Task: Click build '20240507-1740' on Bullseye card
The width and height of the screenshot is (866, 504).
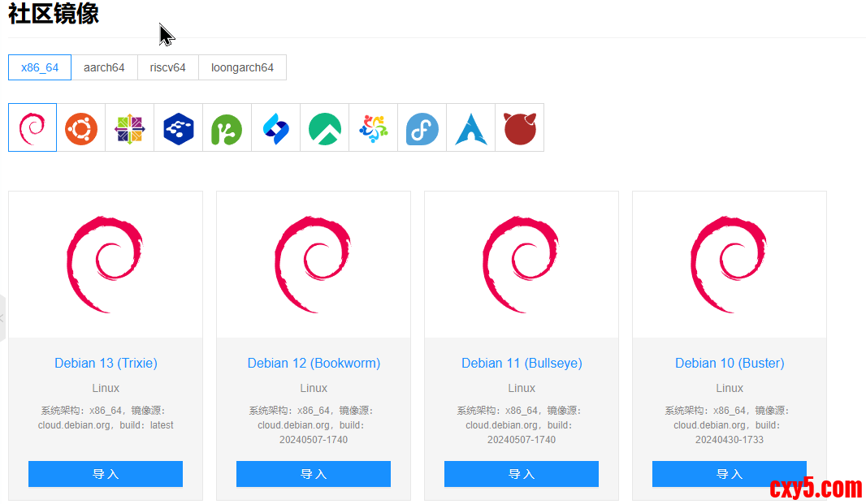Action: [x=522, y=439]
